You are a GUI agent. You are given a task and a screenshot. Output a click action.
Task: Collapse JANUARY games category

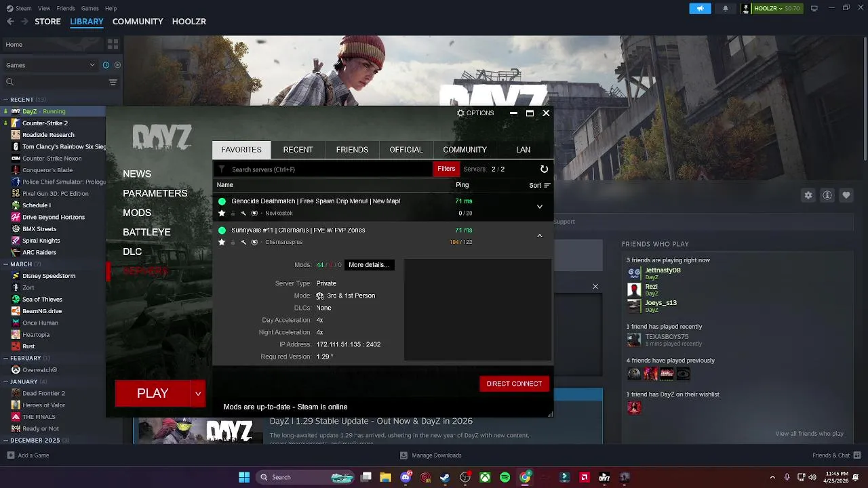coord(5,382)
